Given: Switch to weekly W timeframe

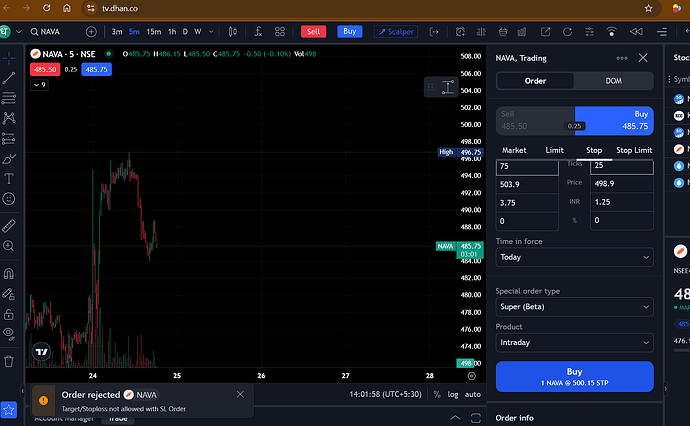Looking at the screenshot, I should point(198,32).
